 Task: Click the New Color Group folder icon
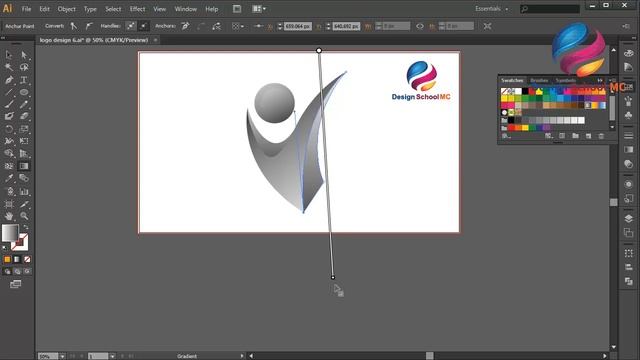[x=575, y=136]
